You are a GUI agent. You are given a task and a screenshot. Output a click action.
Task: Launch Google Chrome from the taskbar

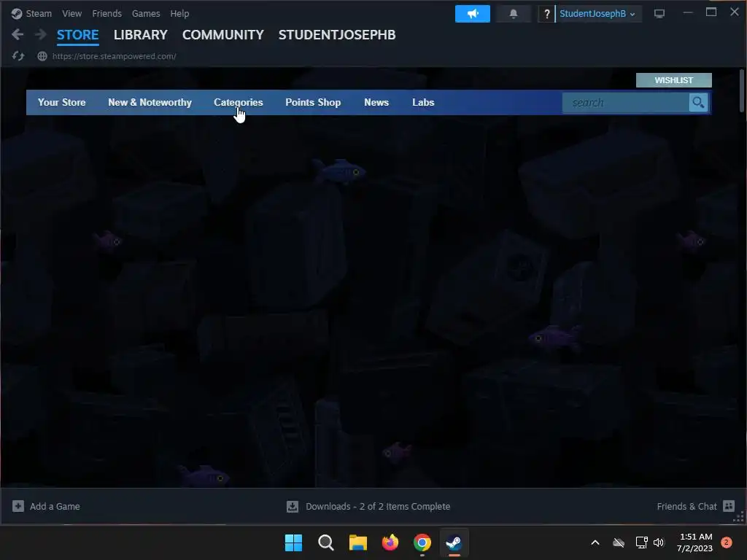pos(422,542)
